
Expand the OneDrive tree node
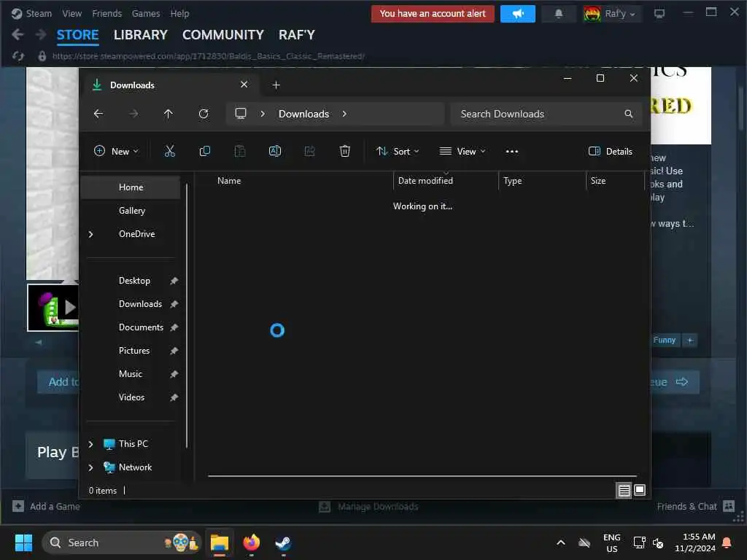click(x=90, y=234)
